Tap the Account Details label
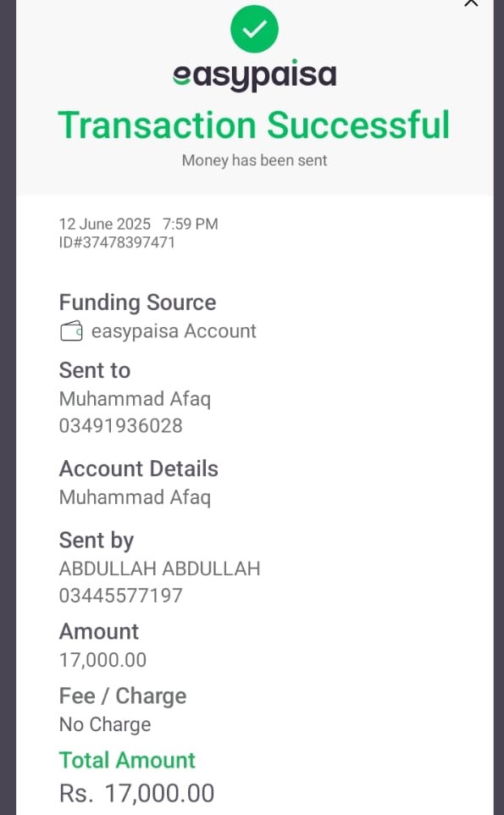504x815 pixels. click(x=139, y=468)
